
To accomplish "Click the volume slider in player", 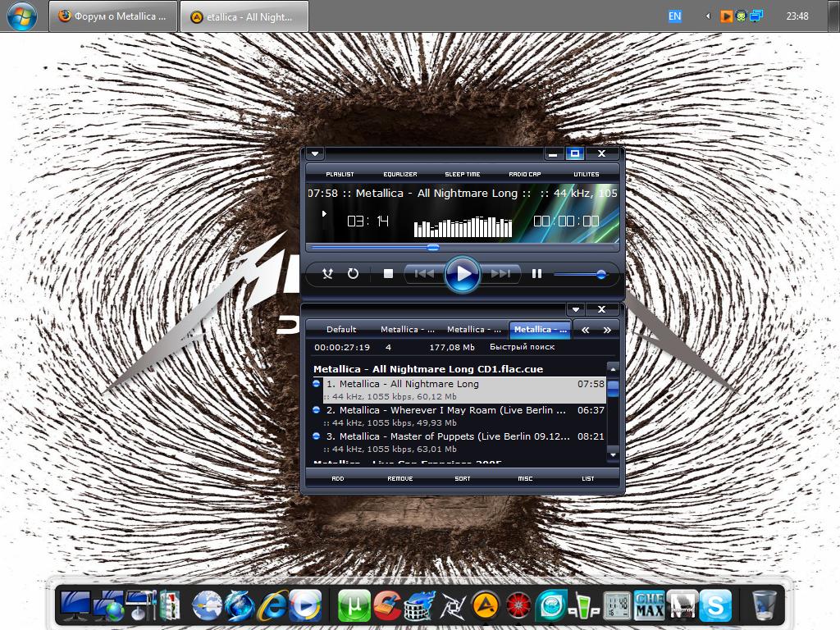I will point(580,275).
